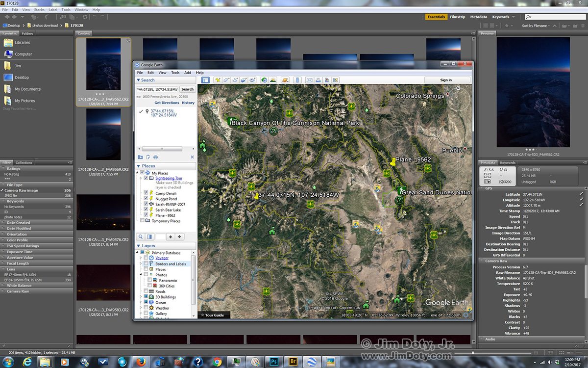Add a path in Google Earth toolbar
Screen dimensions: 588x368
[x=235, y=80]
